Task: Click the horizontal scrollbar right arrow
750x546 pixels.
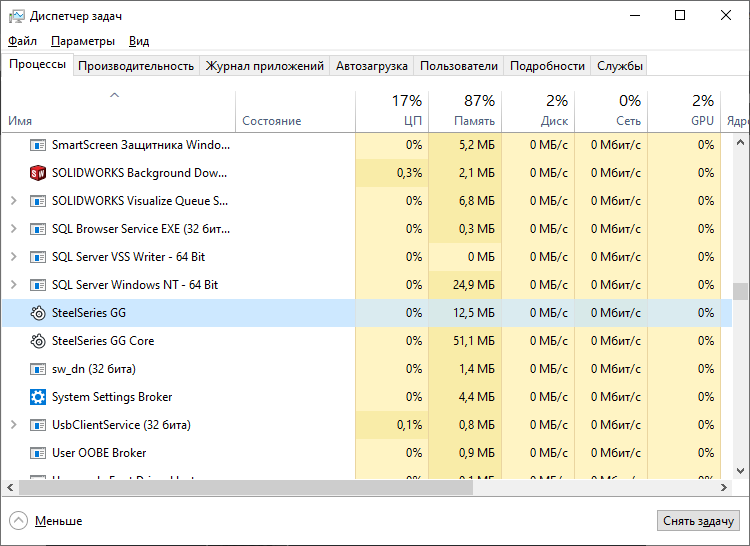Action: click(723, 488)
